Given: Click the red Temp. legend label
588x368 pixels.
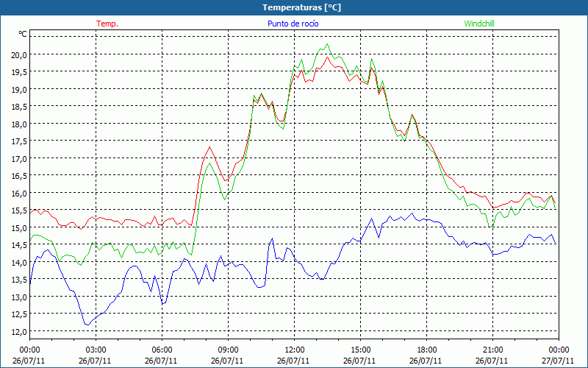Looking at the screenshot, I should (x=107, y=24).
